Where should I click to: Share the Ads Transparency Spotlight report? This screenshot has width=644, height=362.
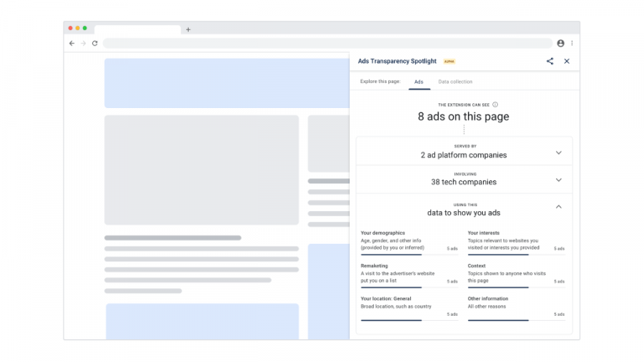pos(550,61)
